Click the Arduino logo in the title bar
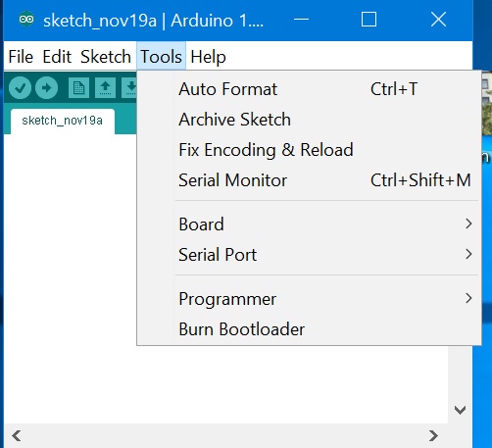 tap(26, 20)
